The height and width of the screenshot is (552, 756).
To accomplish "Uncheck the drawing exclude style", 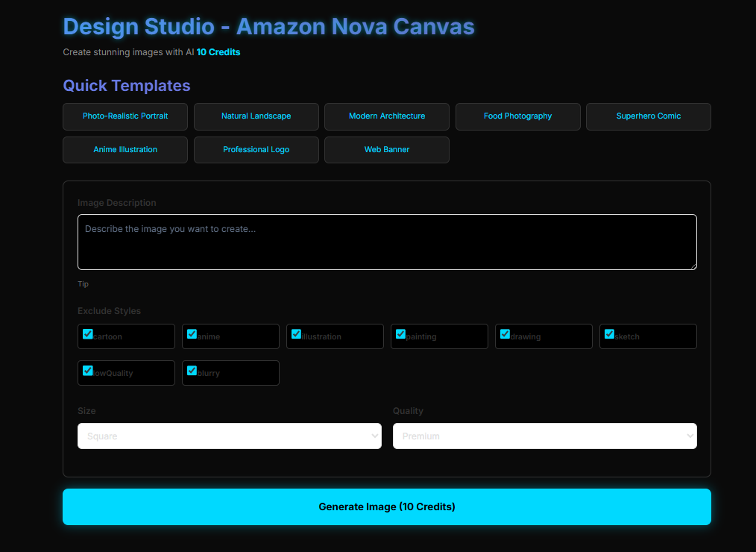I will (505, 334).
